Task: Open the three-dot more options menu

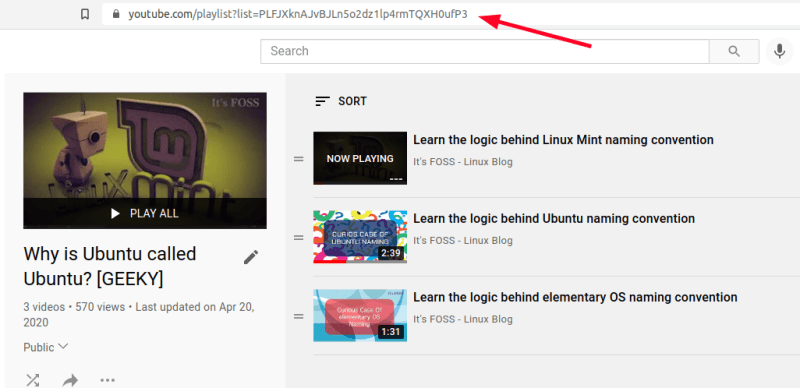Action: pyautogui.click(x=107, y=380)
